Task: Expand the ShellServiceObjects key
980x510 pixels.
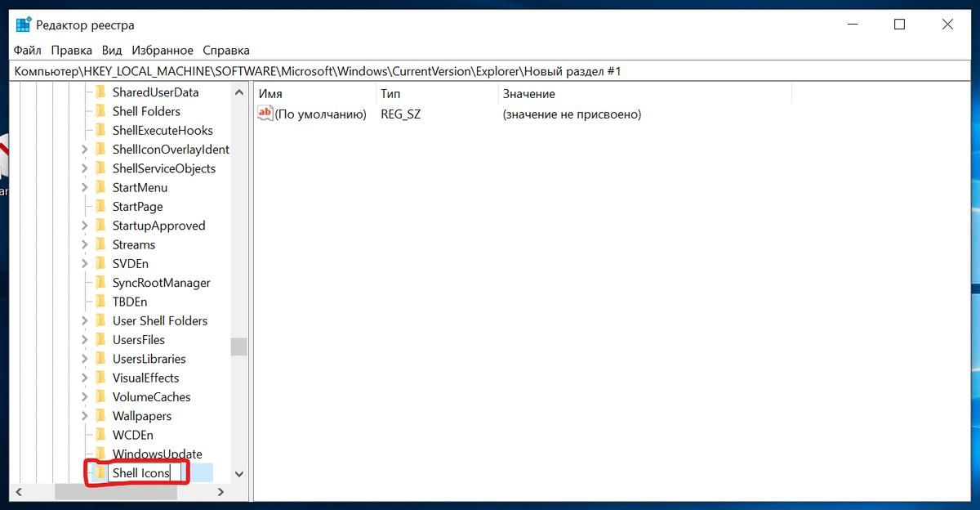Action: tap(85, 168)
